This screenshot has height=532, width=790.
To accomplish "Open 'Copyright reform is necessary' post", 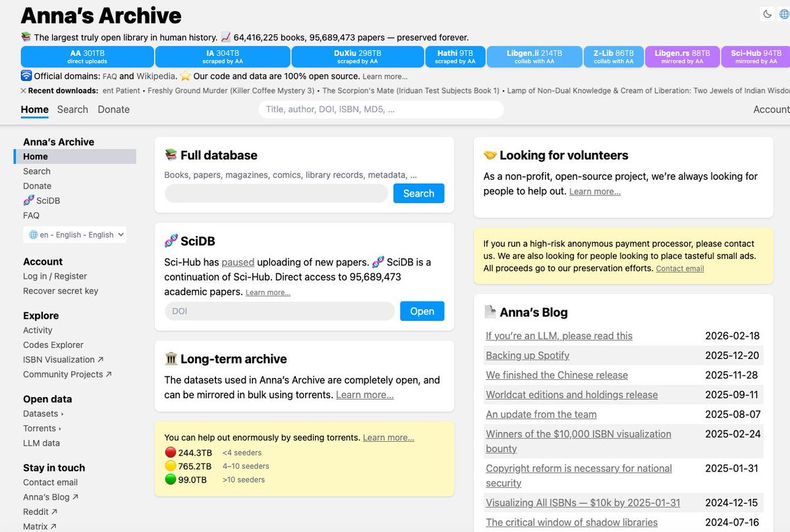I will click(x=579, y=475).
